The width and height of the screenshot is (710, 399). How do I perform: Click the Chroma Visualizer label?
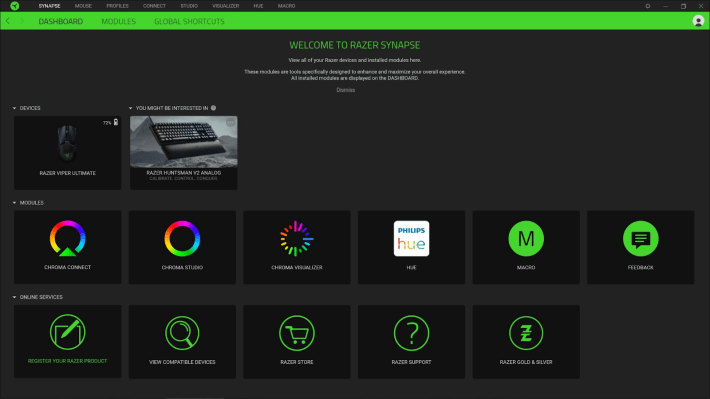pos(297,268)
